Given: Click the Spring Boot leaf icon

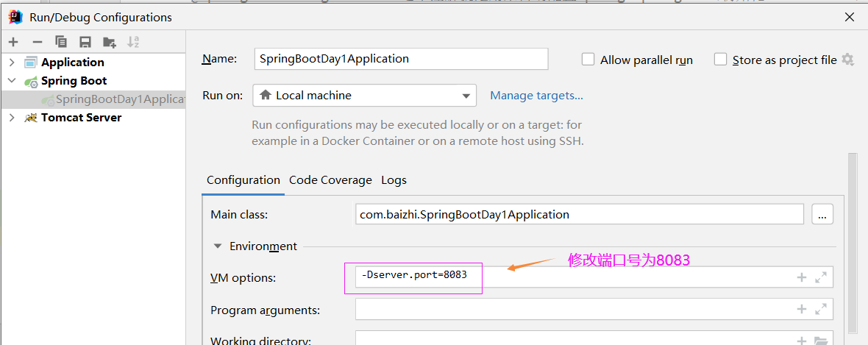Looking at the screenshot, I should click(31, 81).
